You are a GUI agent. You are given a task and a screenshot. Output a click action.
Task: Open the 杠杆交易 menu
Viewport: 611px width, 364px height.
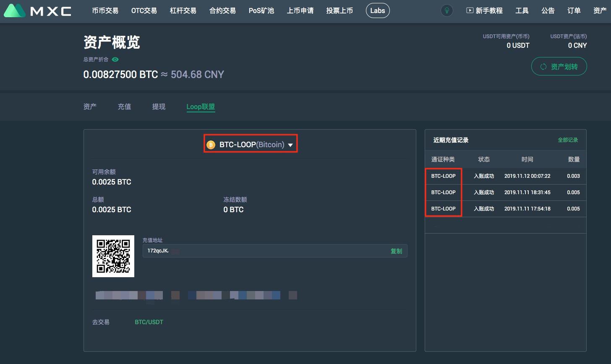click(x=183, y=10)
